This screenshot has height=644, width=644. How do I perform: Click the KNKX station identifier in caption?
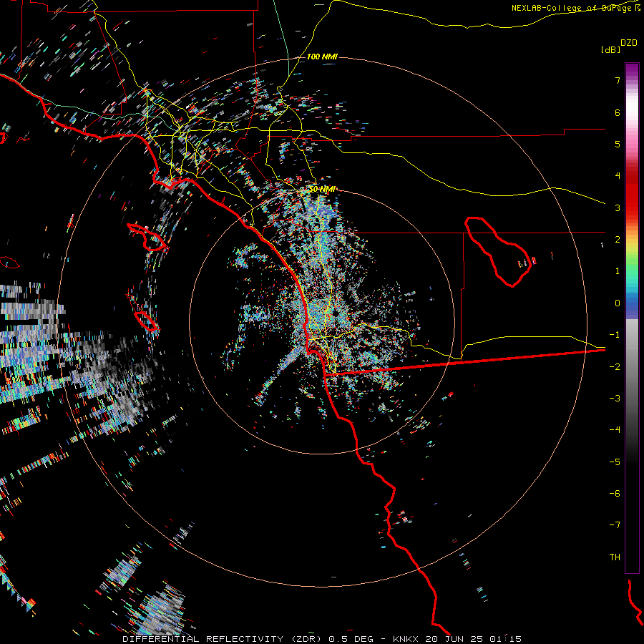(406, 639)
